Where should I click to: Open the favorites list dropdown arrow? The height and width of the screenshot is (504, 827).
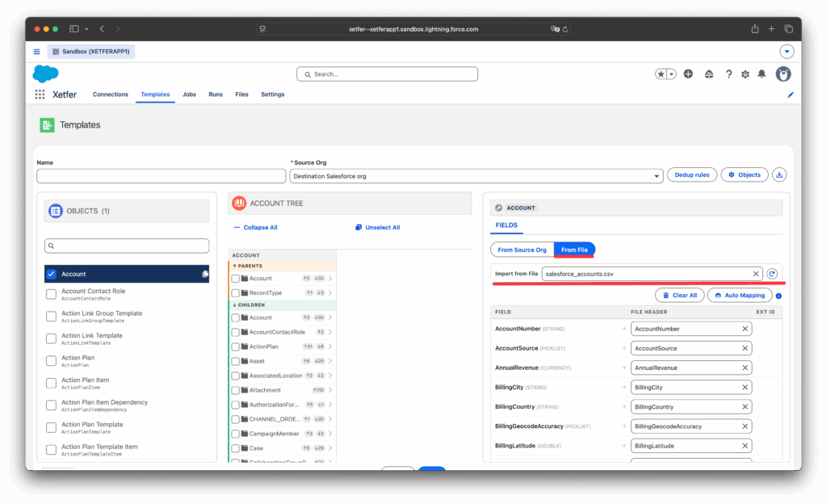pyautogui.click(x=671, y=74)
